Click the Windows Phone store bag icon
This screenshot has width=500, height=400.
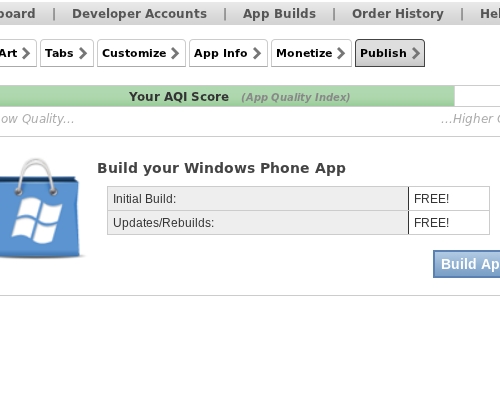point(39,208)
